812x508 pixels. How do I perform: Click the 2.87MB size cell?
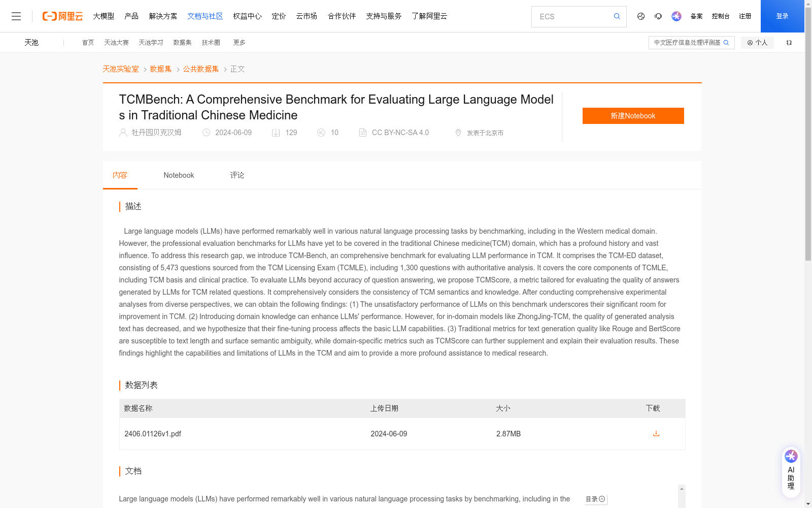[509, 434]
